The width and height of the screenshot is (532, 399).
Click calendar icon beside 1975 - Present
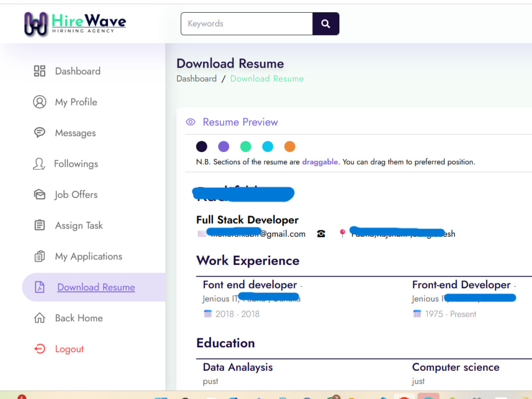click(417, 313)
